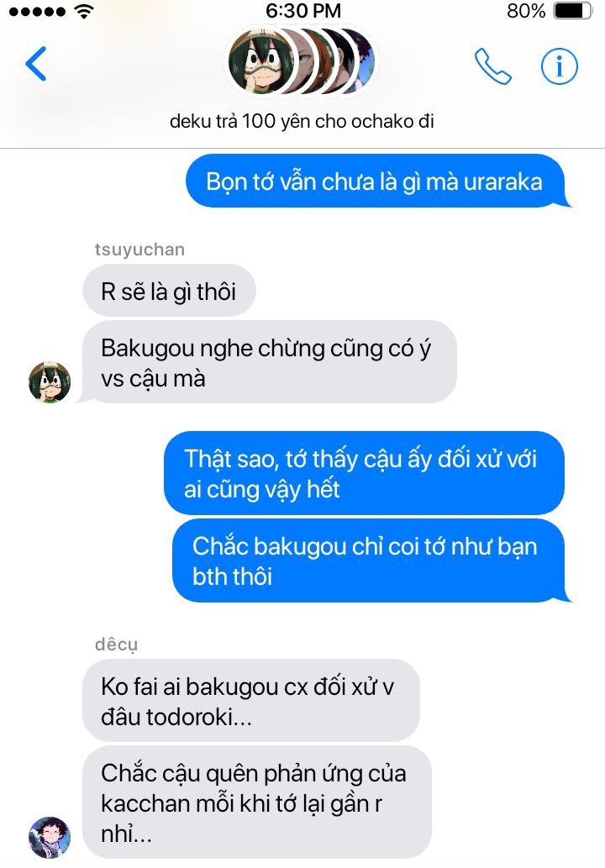Tap sender name 'tsuyuchan' label
The height and width of the screenshot is (868, 605).
(139, 250)
